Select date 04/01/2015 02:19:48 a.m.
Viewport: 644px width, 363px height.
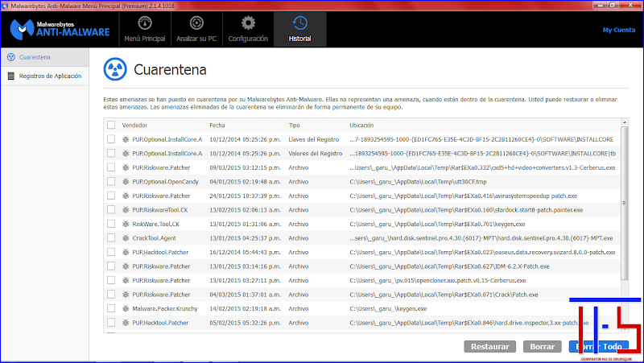coord(246,182)
